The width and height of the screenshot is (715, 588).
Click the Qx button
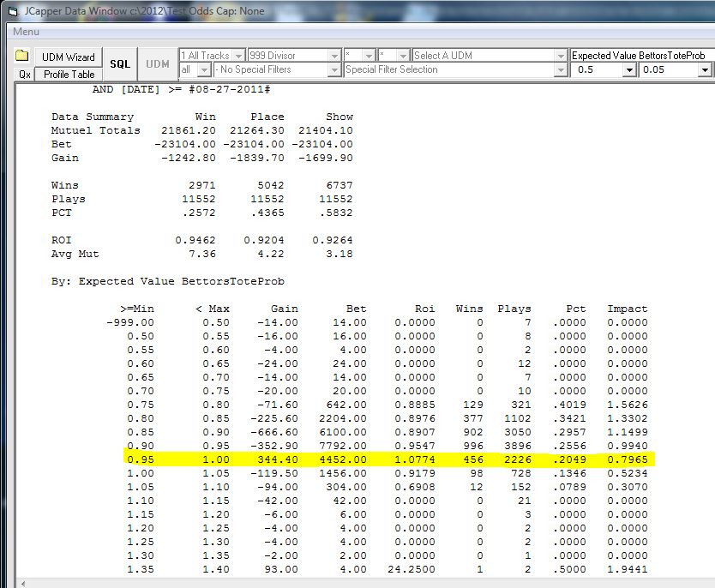click(25, 75)
